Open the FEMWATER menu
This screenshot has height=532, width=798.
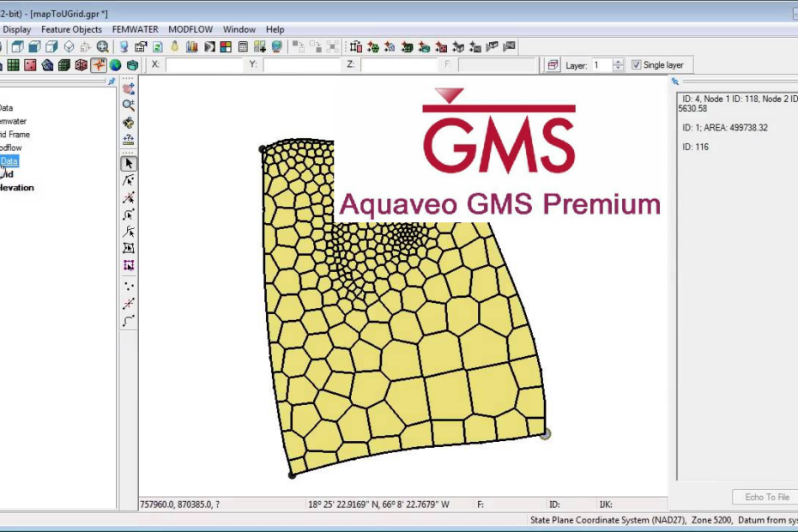135,29
